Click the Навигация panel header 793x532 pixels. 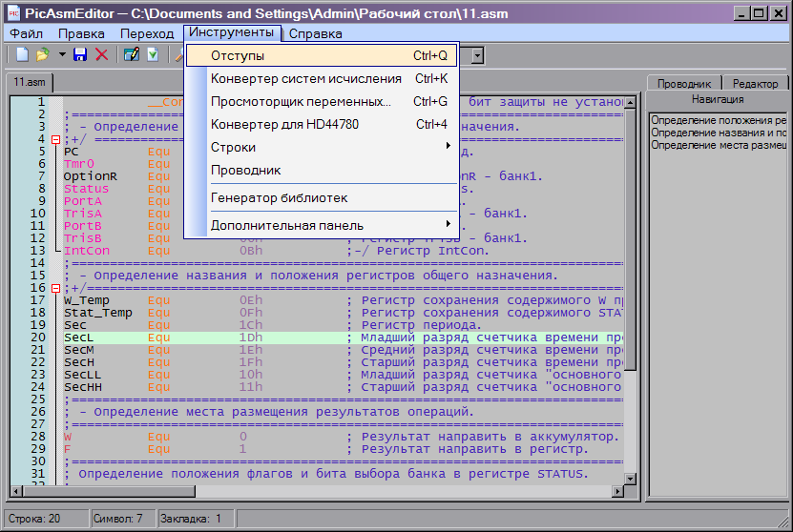pos(718,99)
